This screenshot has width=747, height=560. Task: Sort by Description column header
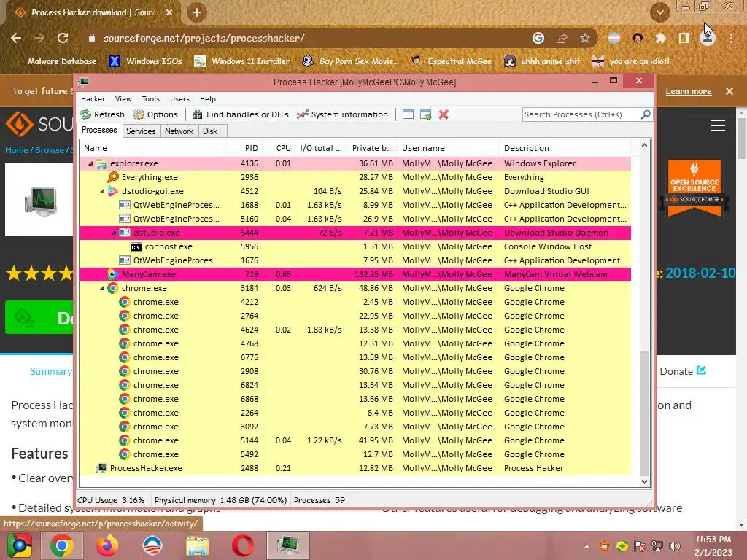tap(565, 148)
